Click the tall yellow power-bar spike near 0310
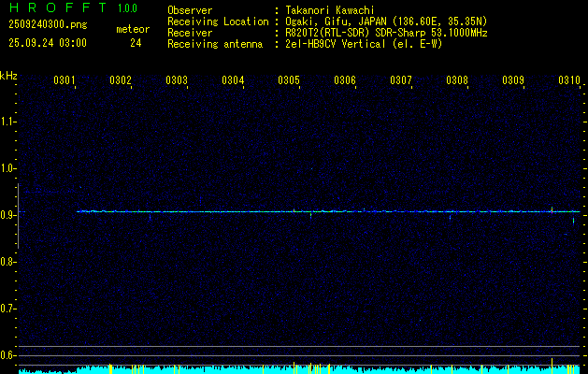The image size is (588, 374). tap(552, 366)
